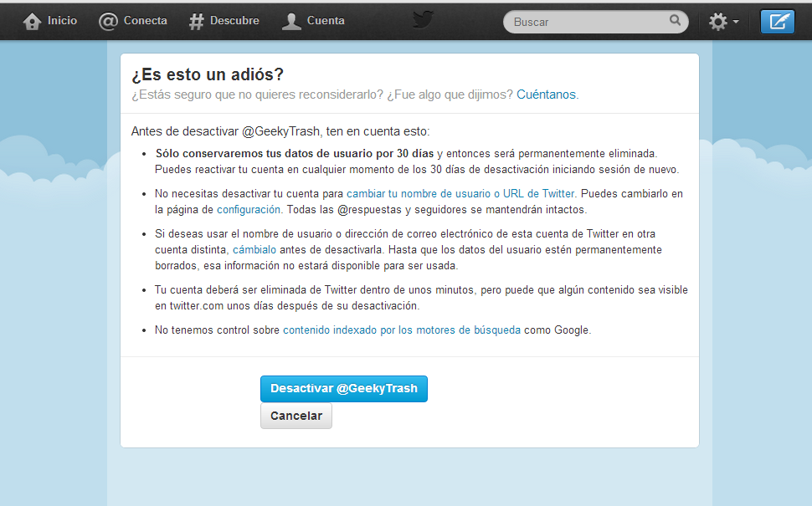Screen dimensions: 812x506
Task: Click the person icon for Cuenta
Action: tap(291, 22)
